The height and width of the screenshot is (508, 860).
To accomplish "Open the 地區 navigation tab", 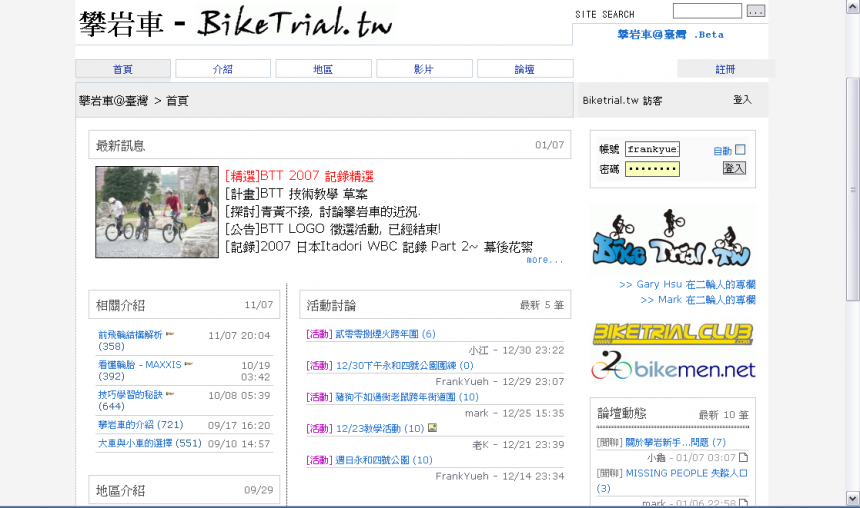I will 323,69.
